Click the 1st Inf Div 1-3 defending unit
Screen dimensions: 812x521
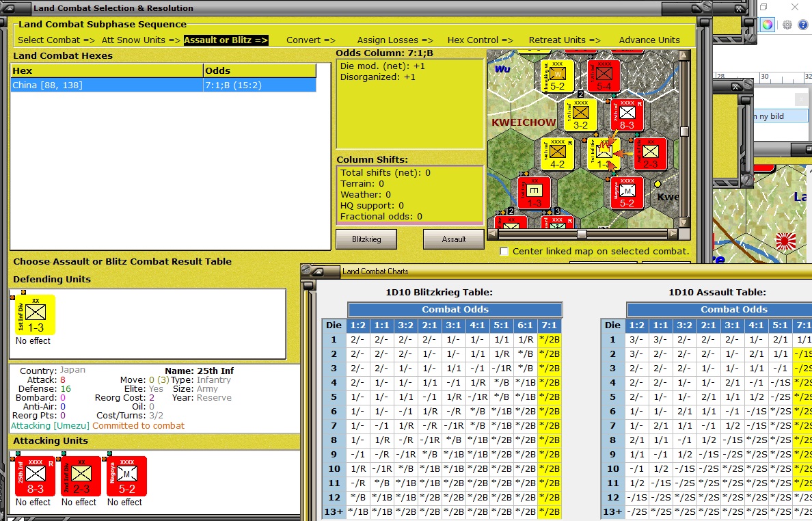36,315
